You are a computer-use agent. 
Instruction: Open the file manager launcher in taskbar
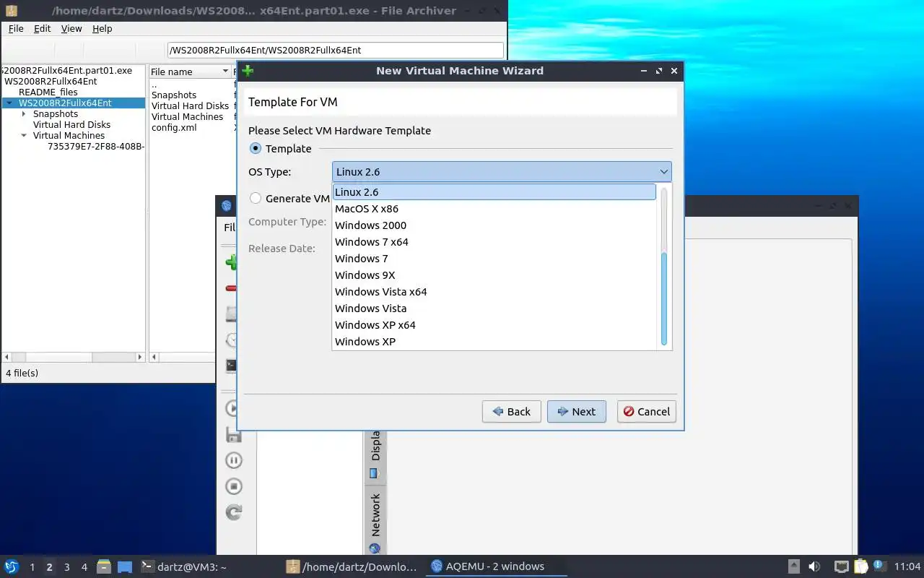point(104,566)
